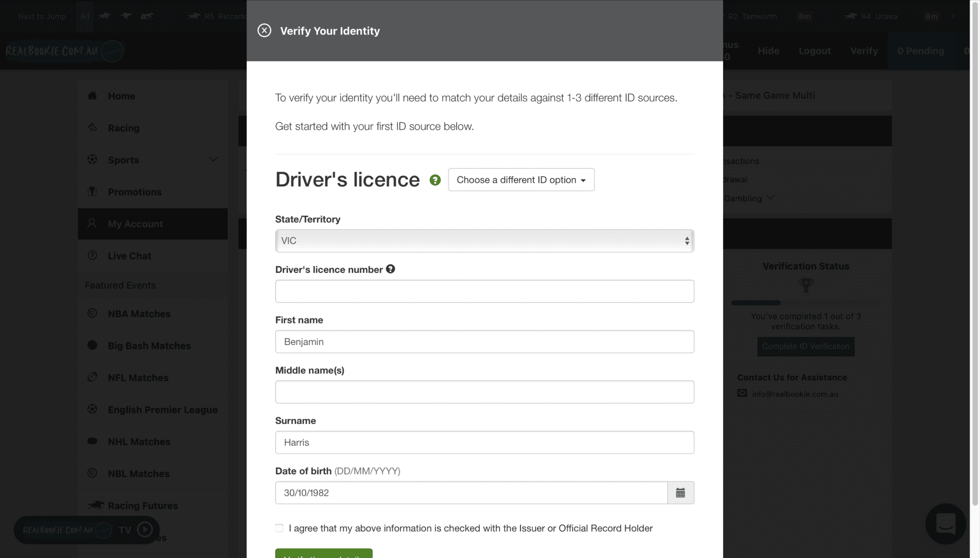Click the NBL Matches basketball icon
Viewport: 980px width, 558px height.
92,473
